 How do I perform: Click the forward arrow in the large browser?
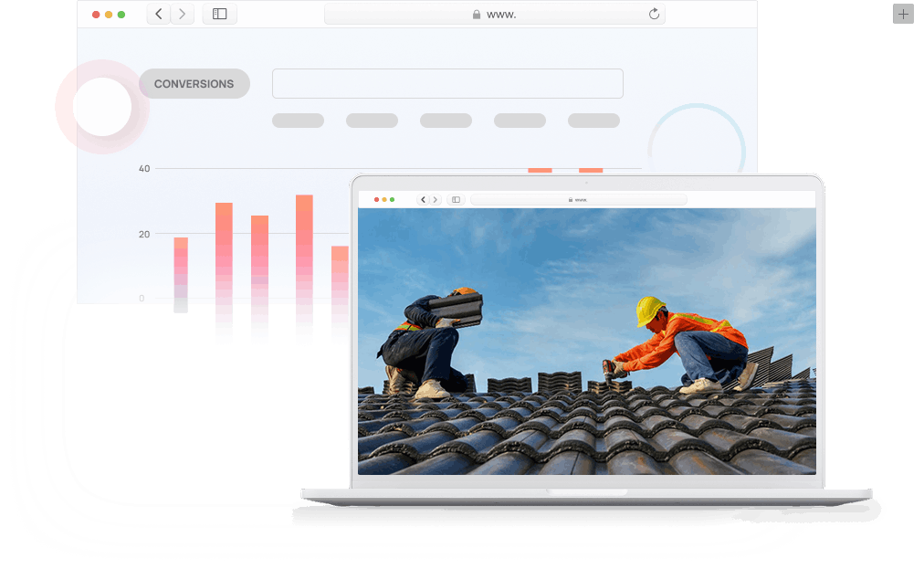point(183,14)
